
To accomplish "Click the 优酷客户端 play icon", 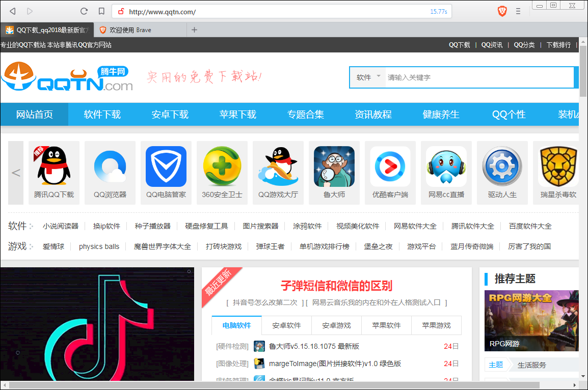I will 390,166.
